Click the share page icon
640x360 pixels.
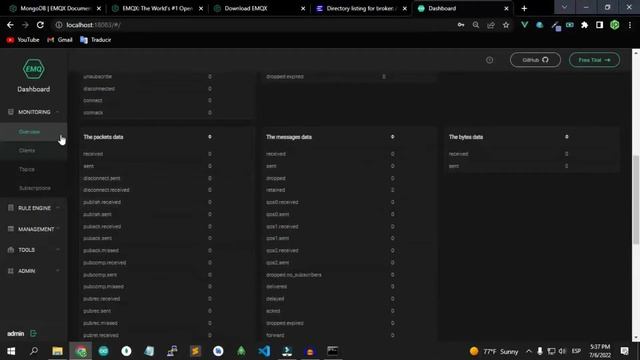click(x=491, y=25)
